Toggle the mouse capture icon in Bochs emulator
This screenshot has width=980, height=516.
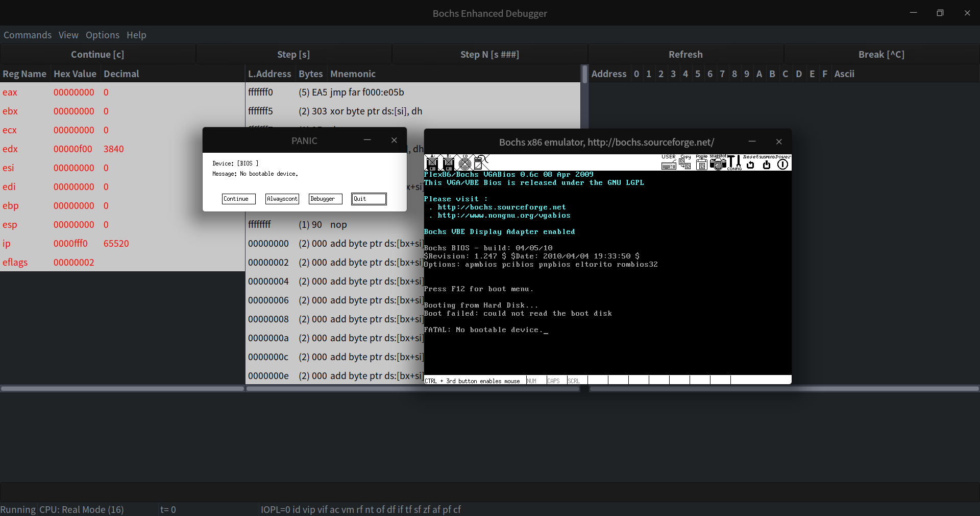[x=481, y=163]
